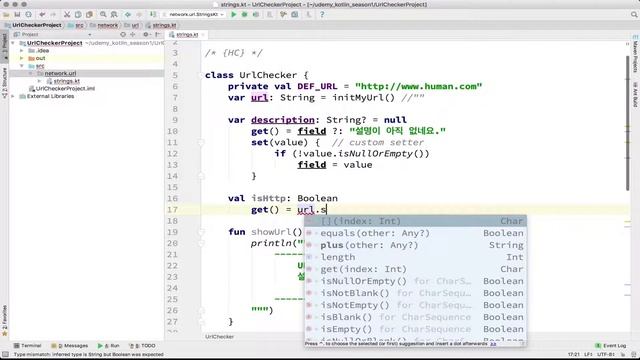Click the Open folder toolbar icon
Image resolution: width=640 pixels, height=360 pixels.
pos(6,15)
